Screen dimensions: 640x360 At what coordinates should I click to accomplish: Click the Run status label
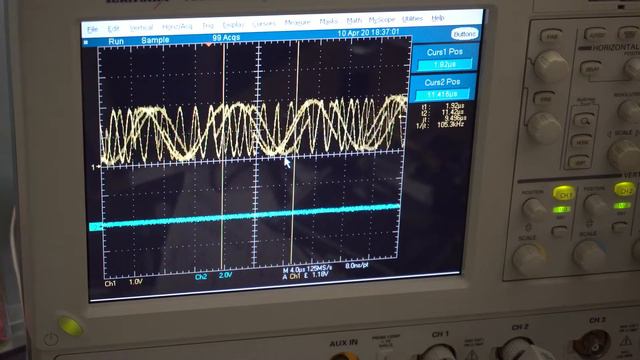(x=116, y=41)
